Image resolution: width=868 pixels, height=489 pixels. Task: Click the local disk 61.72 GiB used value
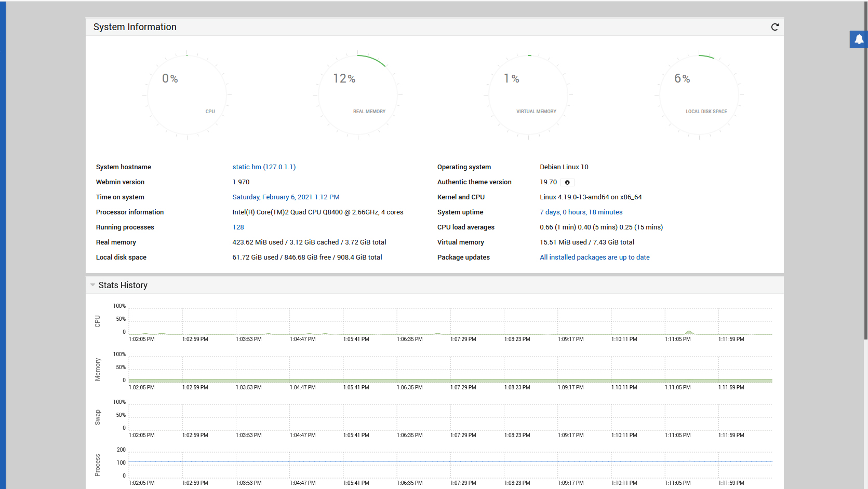pos(307,257)
